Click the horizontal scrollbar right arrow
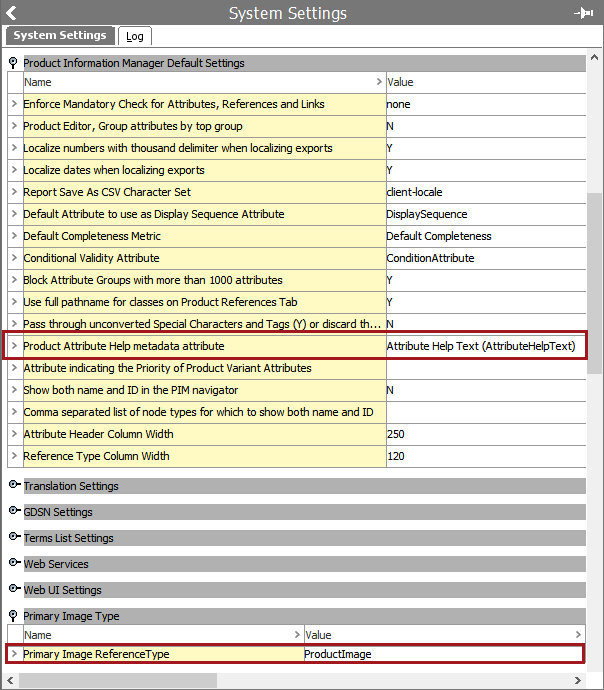The height and width of the screenshot is (690, 604). coord(578,680)
